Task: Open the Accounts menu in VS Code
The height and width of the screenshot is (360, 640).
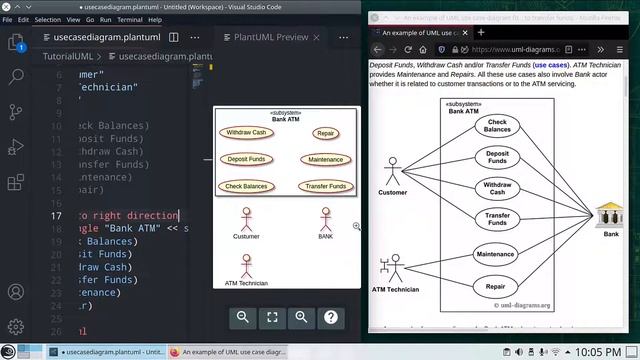Action: (16, 292)
